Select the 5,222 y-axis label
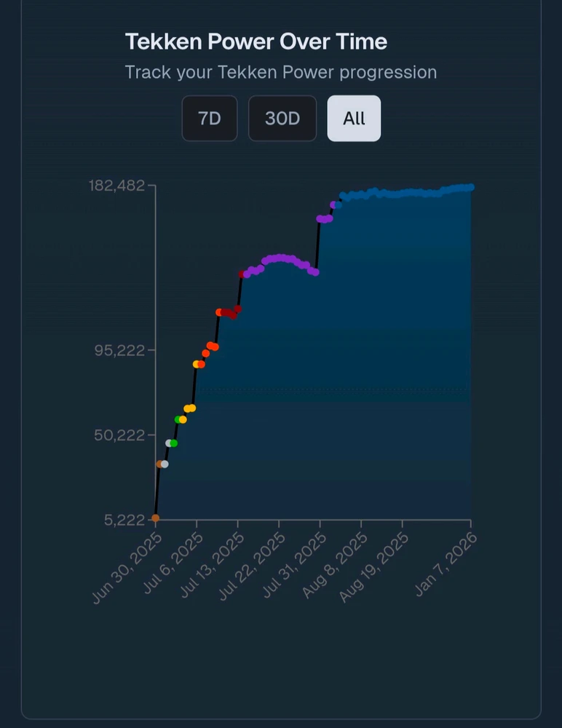The height and width of the screenshot is (728, 562). click(124, 520)
